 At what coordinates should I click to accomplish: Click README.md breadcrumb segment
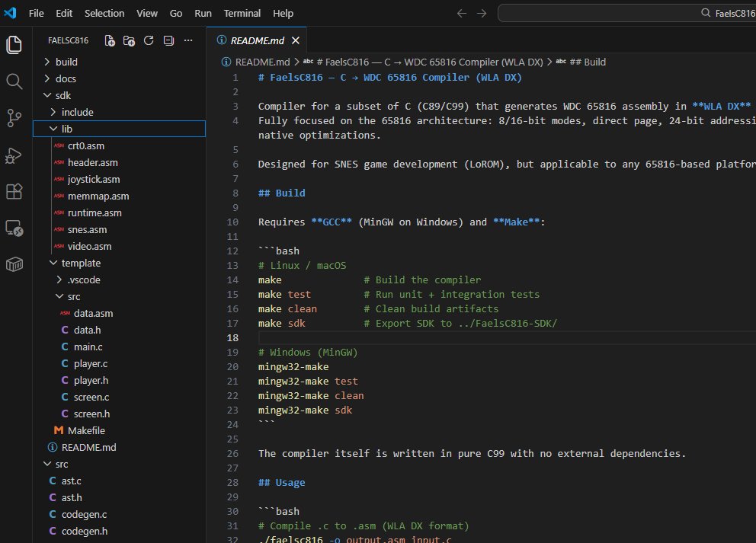click(x=262, y=62)
